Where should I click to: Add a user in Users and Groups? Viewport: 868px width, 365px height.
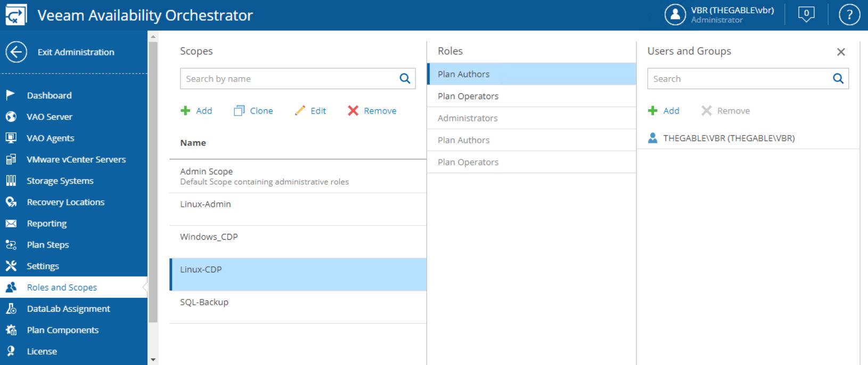(664, 111)
